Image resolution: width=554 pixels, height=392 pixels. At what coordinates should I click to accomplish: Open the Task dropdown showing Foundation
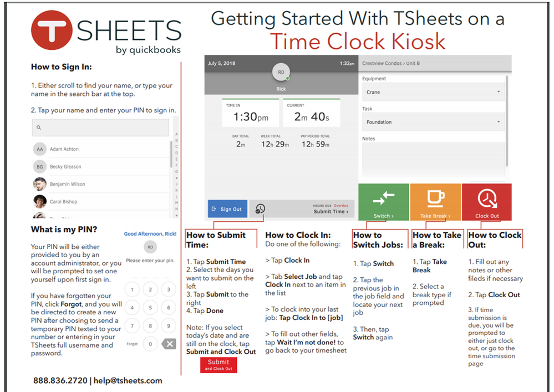click(x=434, y=122)
